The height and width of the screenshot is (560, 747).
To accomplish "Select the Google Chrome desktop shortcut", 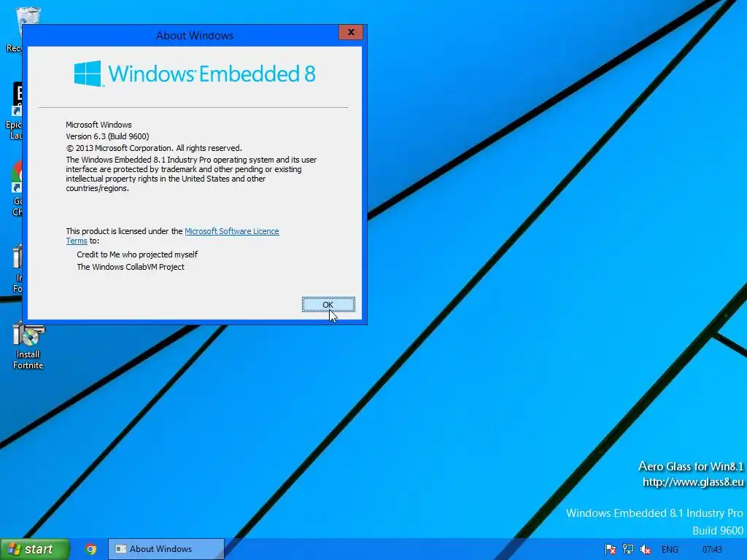I will coord(16,189).
